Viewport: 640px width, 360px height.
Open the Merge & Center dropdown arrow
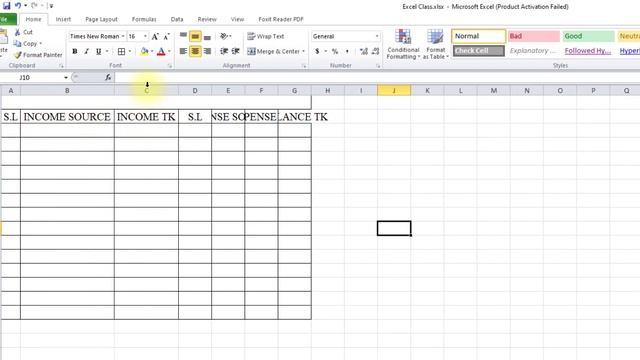(x=304, y=51)
